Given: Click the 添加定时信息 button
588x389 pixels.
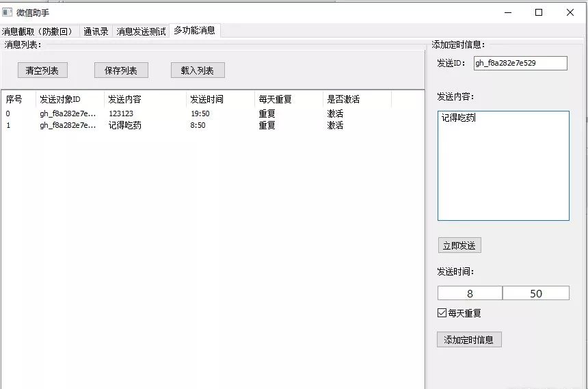Looking at the screenshot, I should tap(469, 340).
